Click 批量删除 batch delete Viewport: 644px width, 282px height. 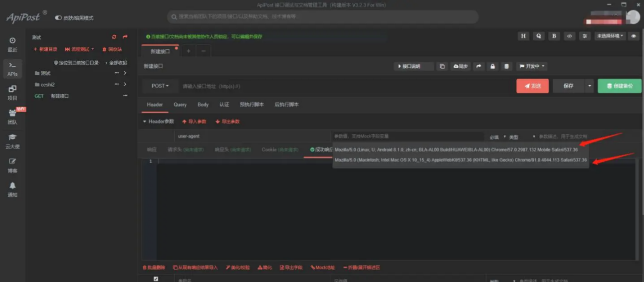point(154,268)
